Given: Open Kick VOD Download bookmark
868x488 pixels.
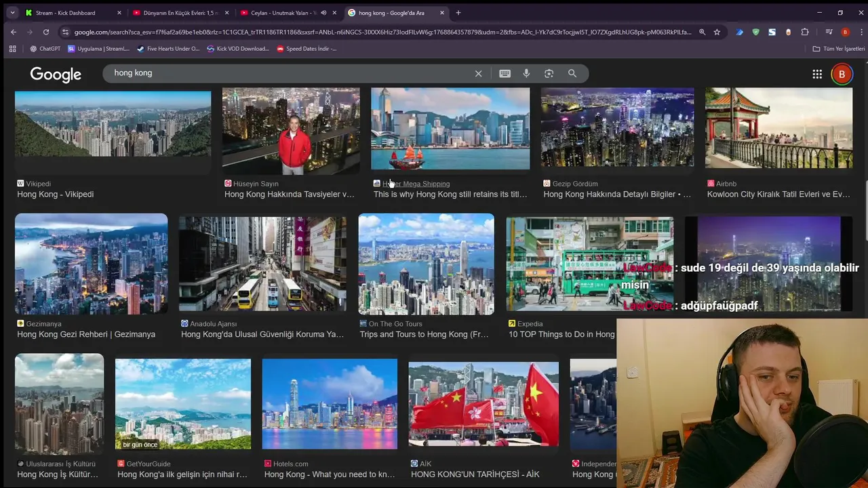Looking at the screenshot, I should pos(238,49).
